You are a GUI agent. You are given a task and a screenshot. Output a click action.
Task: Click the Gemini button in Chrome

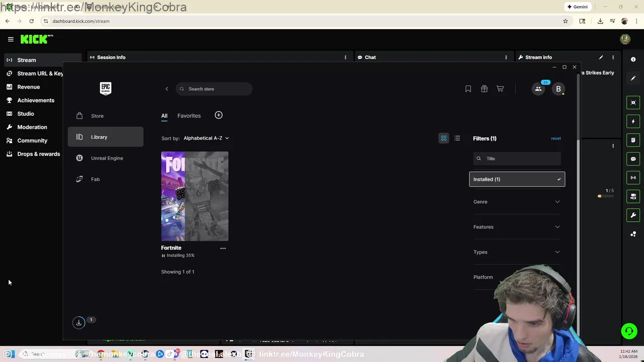click(577, 7)
